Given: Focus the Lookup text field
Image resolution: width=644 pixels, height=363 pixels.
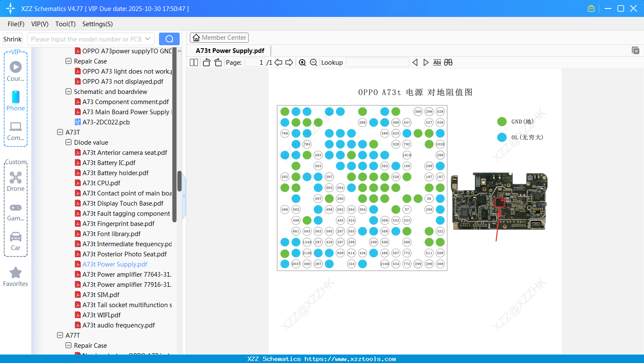Looking at the screenshot, I should [378, 63].
